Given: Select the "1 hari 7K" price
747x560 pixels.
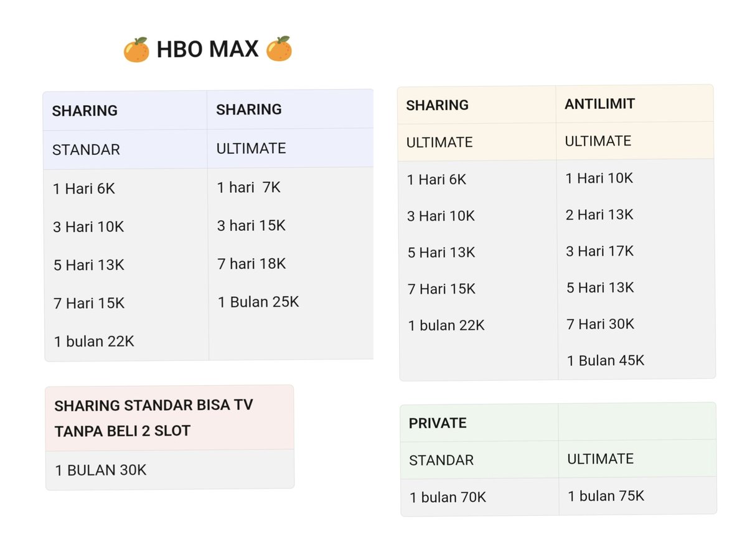Looking at the screenshot, I should pos(248,187).
